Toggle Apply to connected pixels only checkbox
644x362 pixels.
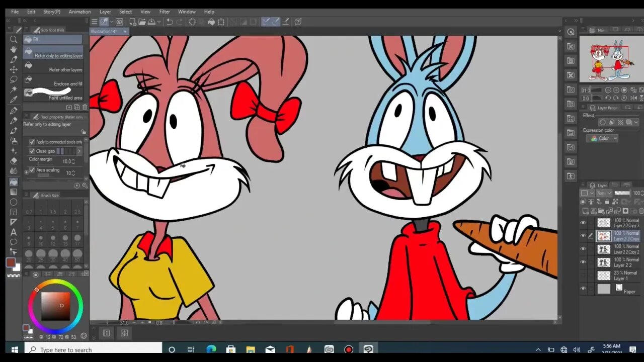coord(32,142)
